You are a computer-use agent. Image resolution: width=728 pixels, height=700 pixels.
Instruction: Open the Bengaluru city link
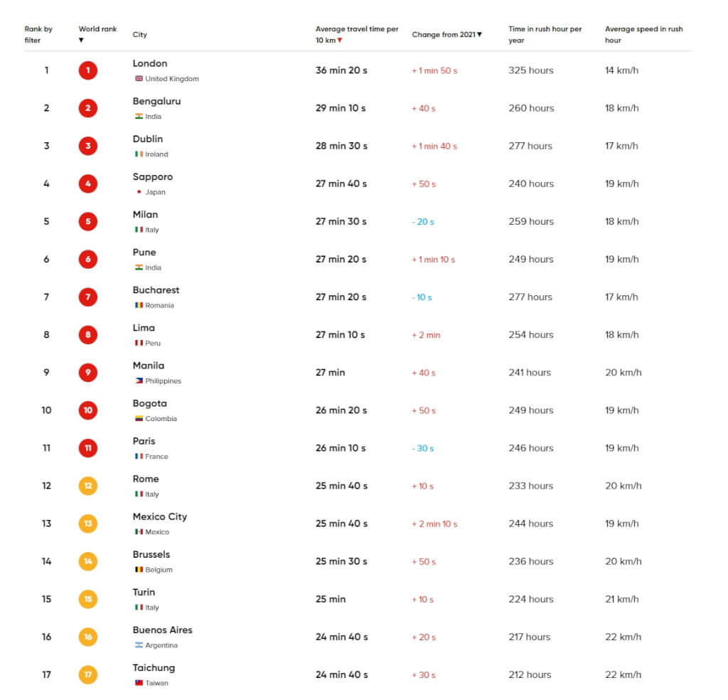[156, 101]
